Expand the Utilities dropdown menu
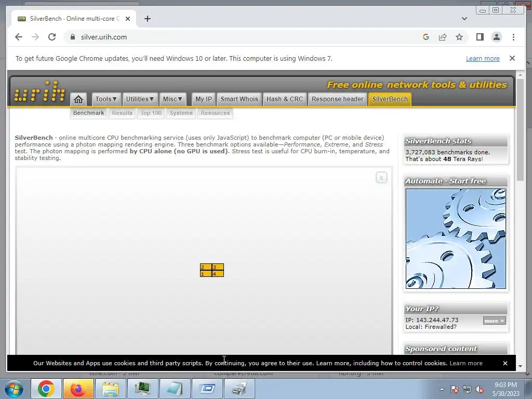Image resolution: width=532 pixels, height=399 pixels. click(140, 99)
